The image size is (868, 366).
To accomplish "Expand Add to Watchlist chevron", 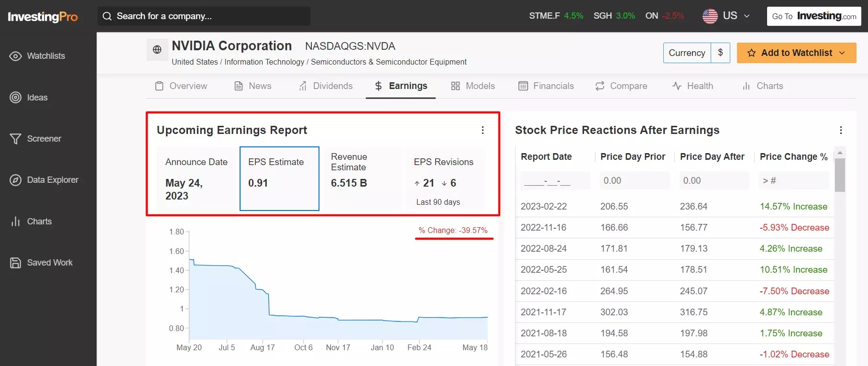I will click(842, 53).
